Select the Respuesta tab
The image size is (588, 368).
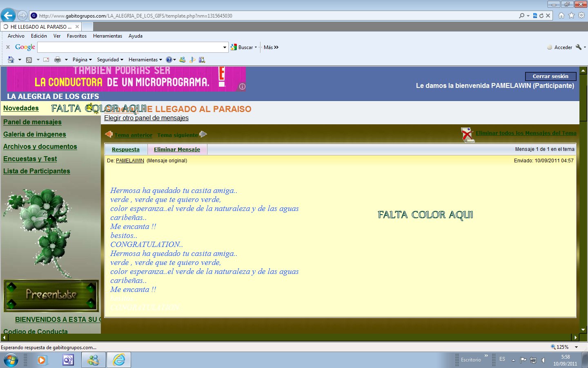click(x=126, y=150)
